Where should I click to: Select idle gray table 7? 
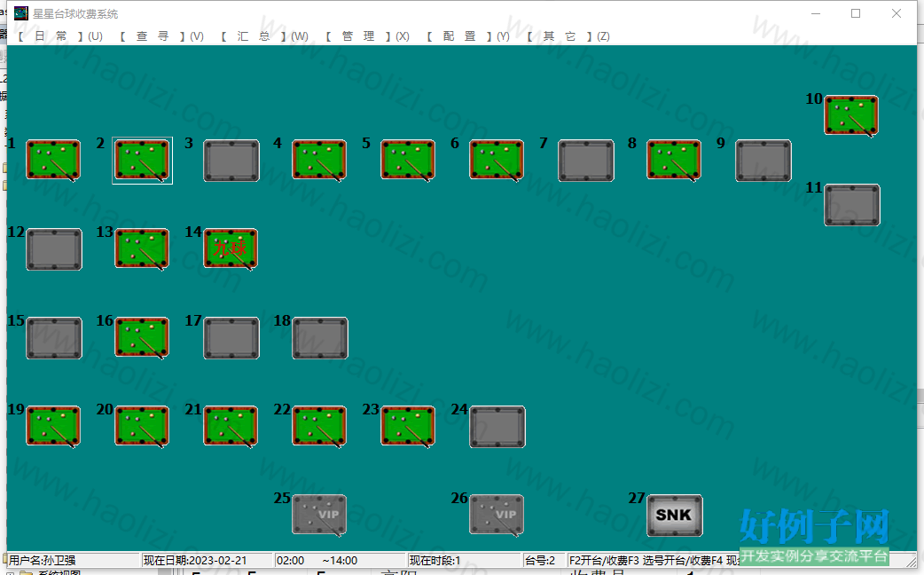pos(586,161)
